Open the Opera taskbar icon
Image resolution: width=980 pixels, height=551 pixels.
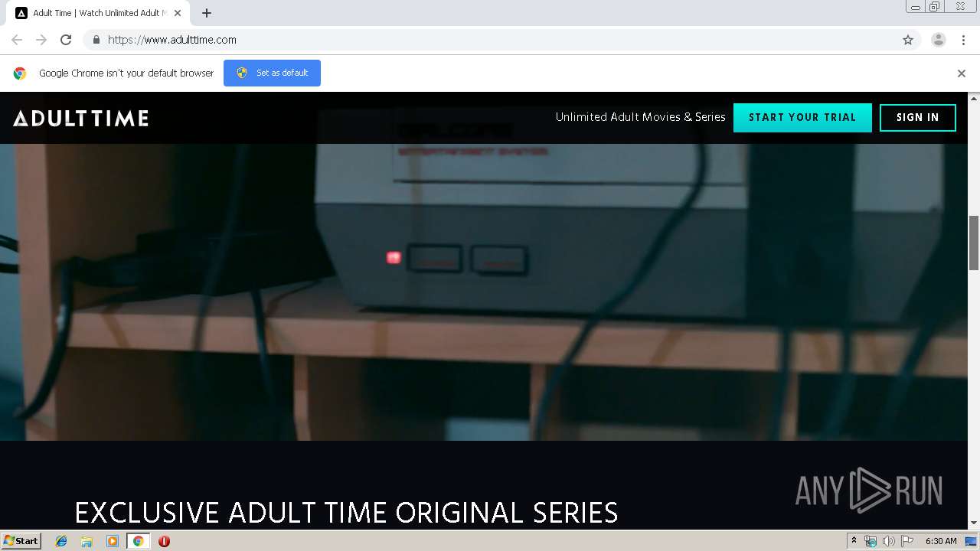(164, 541)
